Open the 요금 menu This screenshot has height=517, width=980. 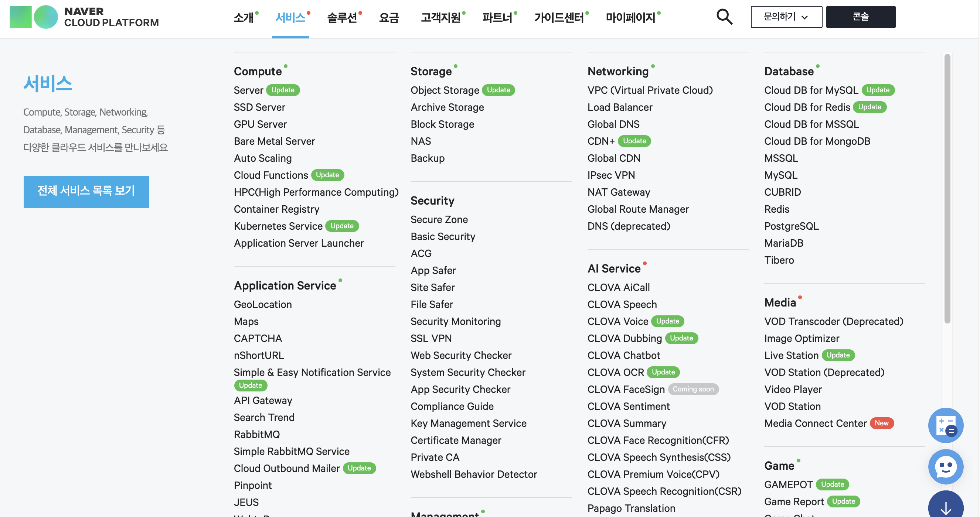[389, 17]
